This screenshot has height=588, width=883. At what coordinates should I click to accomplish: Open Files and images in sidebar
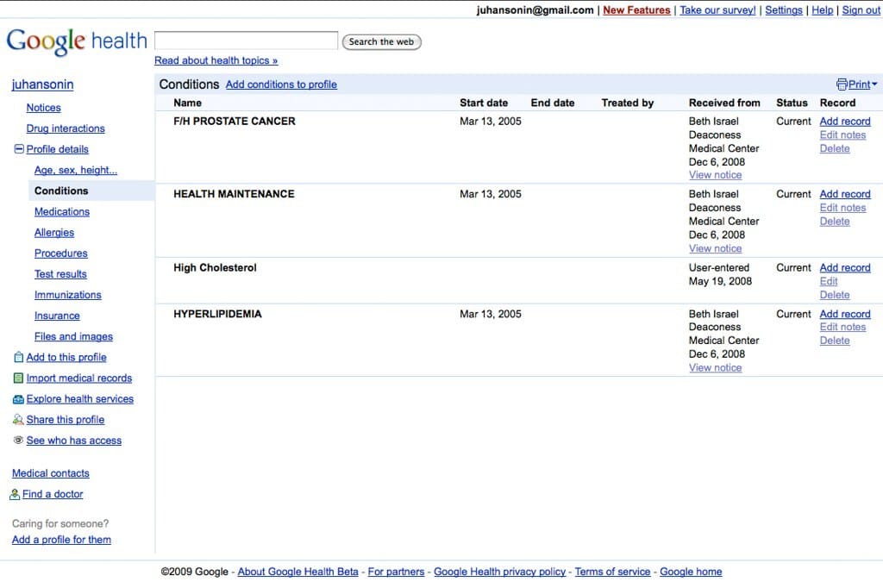click(73, 336)
